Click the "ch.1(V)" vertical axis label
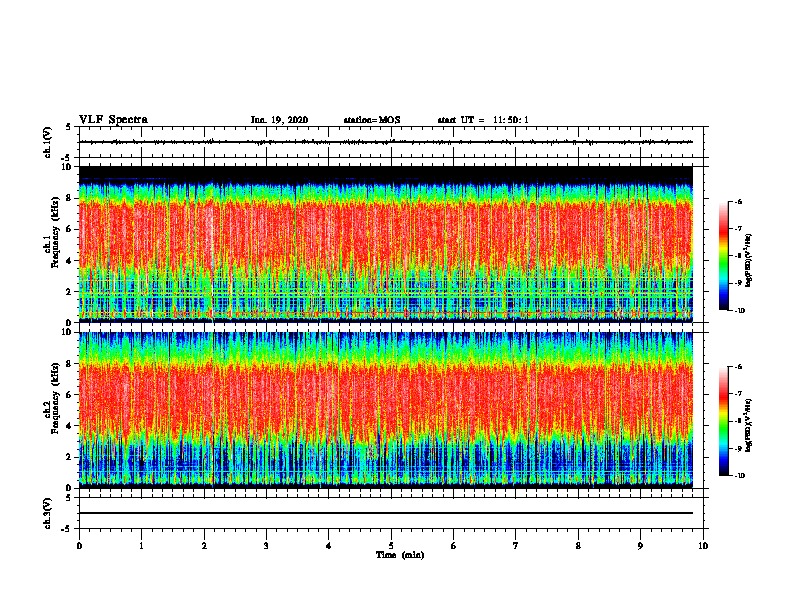Viewport: 792px width, 612px height. [48, 142]
